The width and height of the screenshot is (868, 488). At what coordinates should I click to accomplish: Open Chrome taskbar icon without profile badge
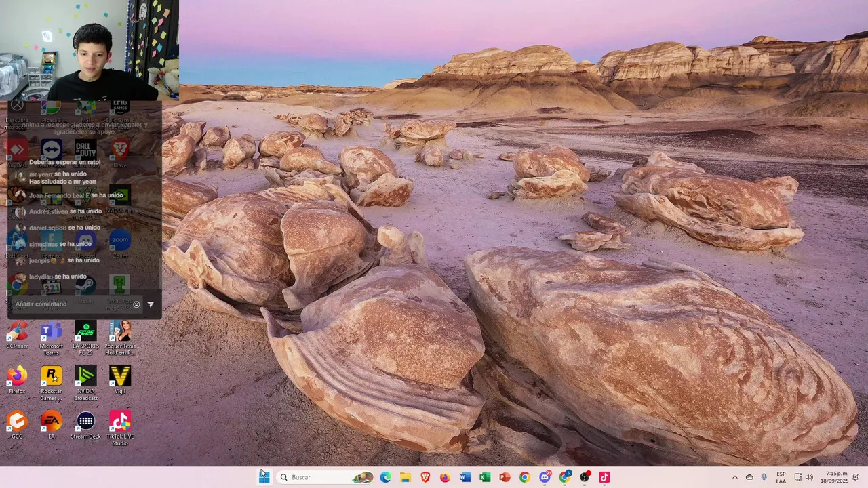pyautogui.click(x=524, y=477)
